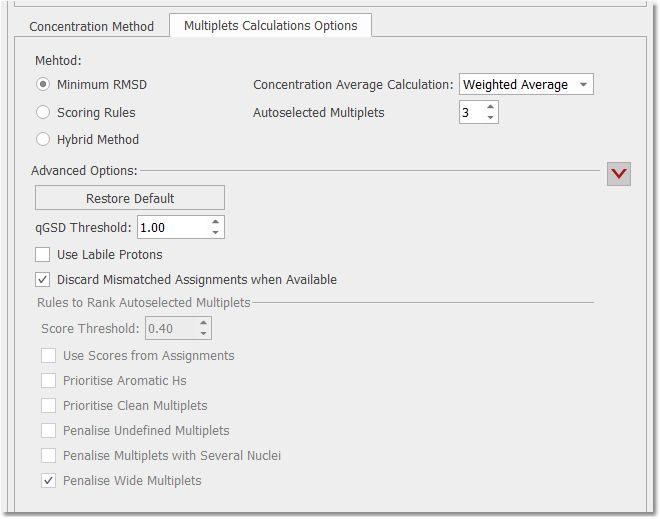This screenshot has height=519, width=660.
Task: Select the Scoring Rules method
Action: (x=43, y=112)
